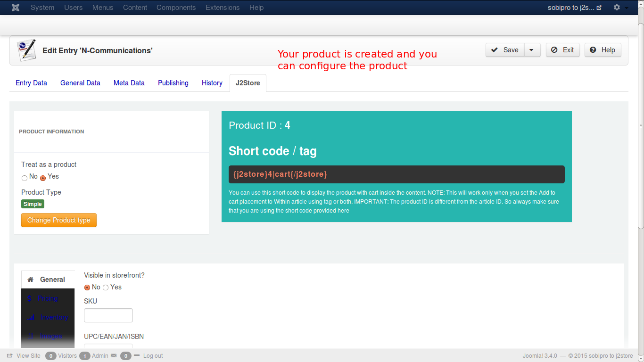Switch to the History tab

(x=212, y=83)
